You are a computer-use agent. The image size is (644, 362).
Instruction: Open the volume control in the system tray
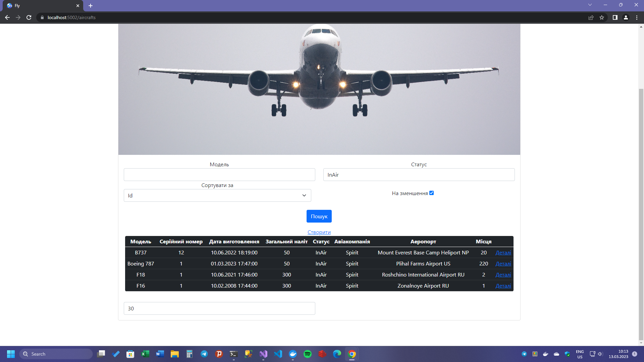coord(600,354)
